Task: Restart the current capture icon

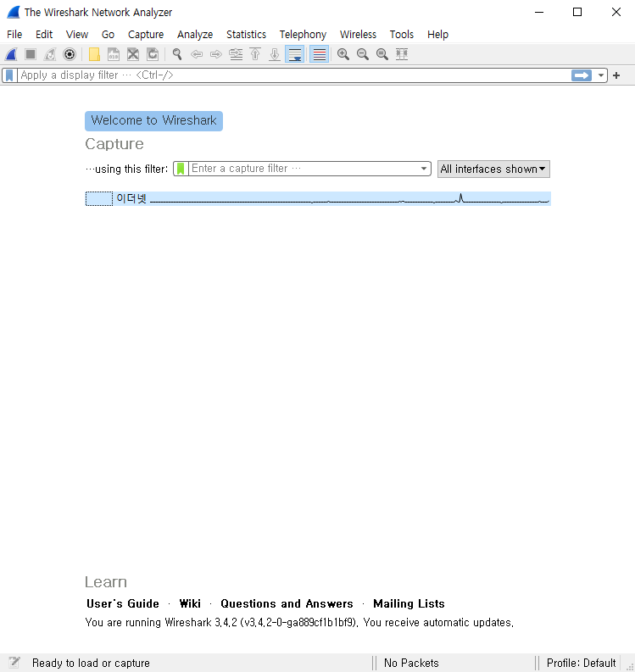Action: (50, 54)
